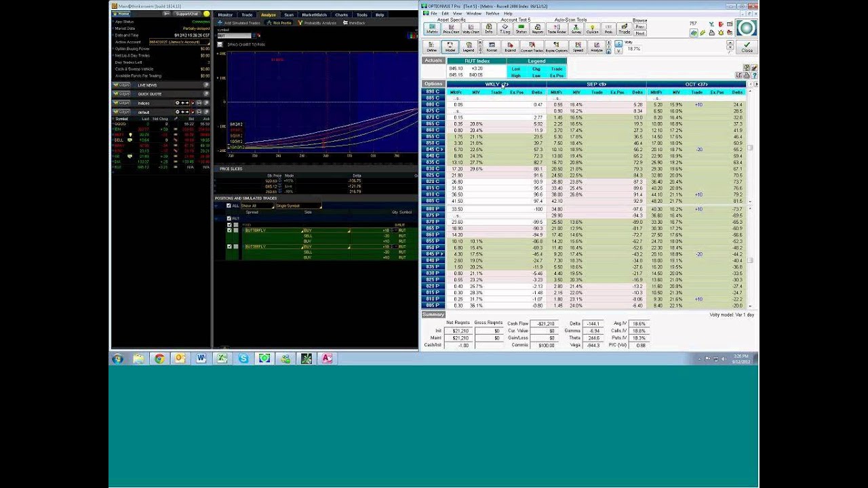Open the OpScan auto-scan tool
This screenshot has height=488, width=868.
click(593, 29)
